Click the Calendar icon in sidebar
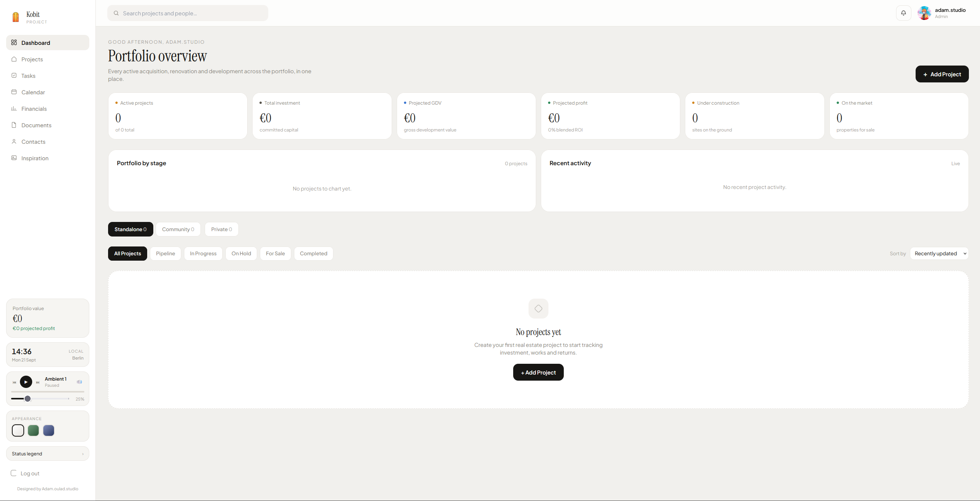The width and height of the screenshot is (980, 501). click(x=14, y=92)
